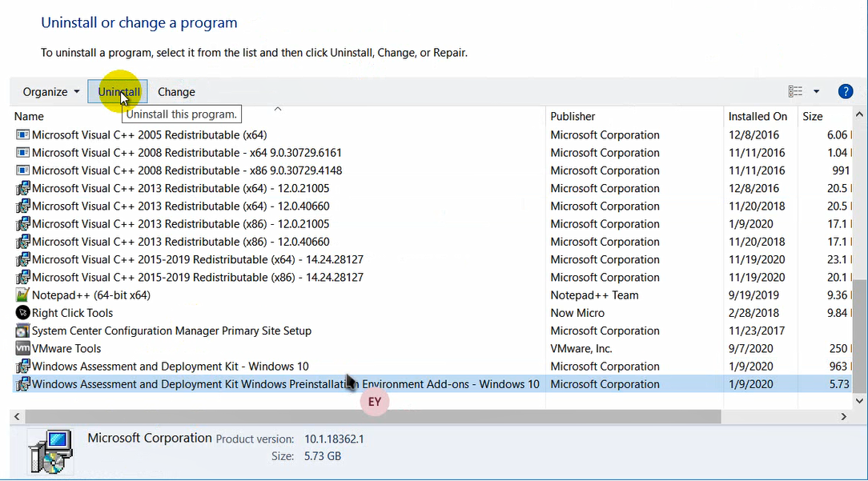Click the horizontal scrollbar right arrow

pyautogui.click(x=844, y=416)
